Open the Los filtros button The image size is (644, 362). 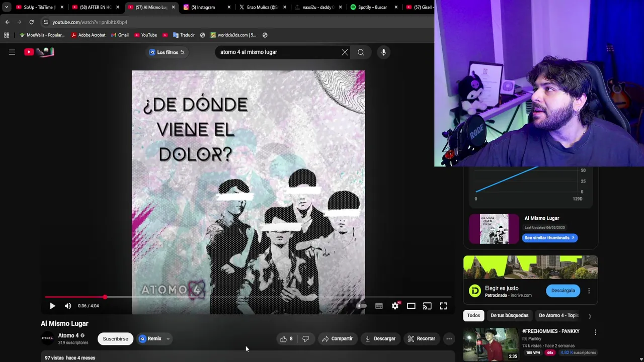(167, 52)
